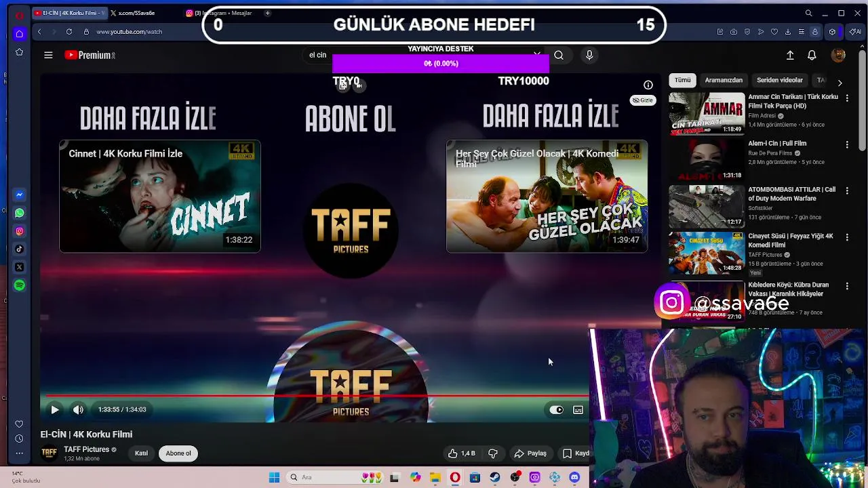868x488 pixels.
Task: Open the YouTube account avatar menu
Action: pyautogui.click(x=839, y=55)
